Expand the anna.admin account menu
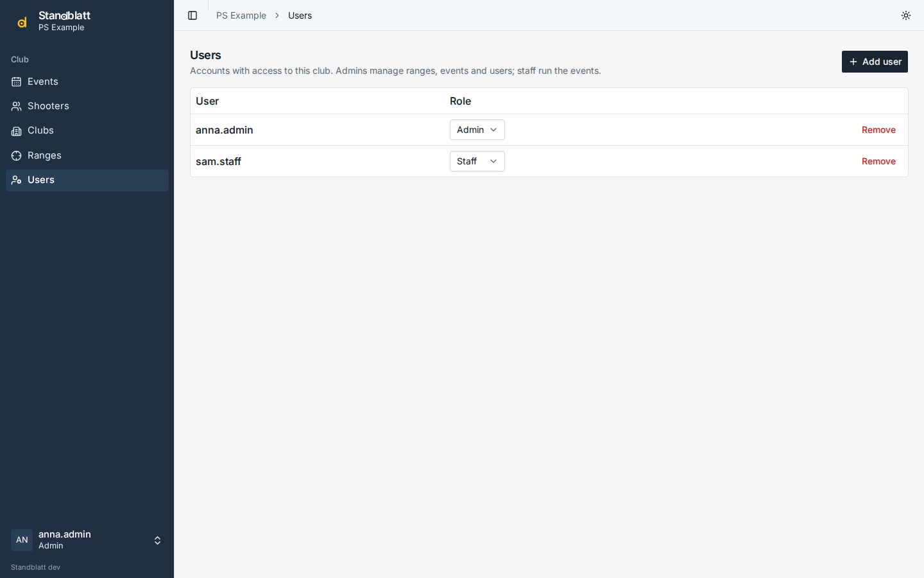 click(x=87, y=540)
